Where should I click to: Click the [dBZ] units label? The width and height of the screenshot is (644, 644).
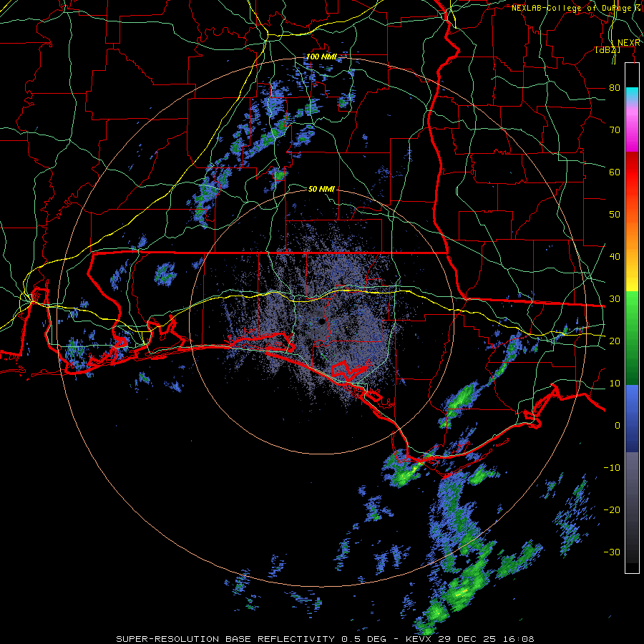(608, 50)
